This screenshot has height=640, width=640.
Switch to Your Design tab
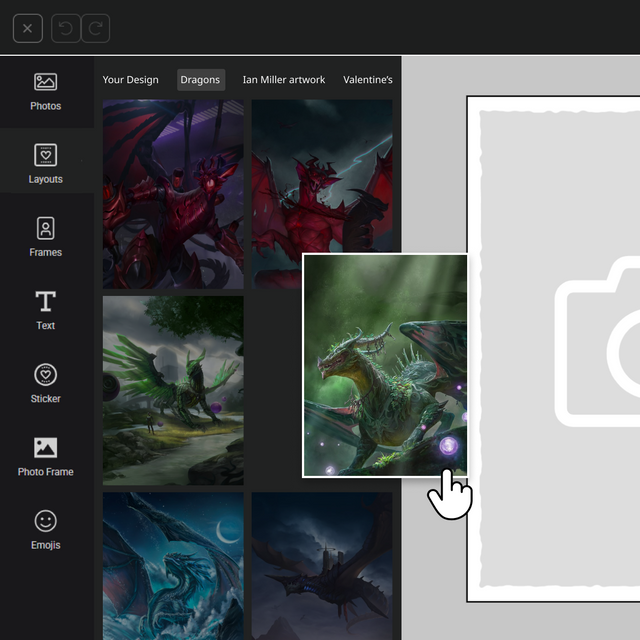130,80
